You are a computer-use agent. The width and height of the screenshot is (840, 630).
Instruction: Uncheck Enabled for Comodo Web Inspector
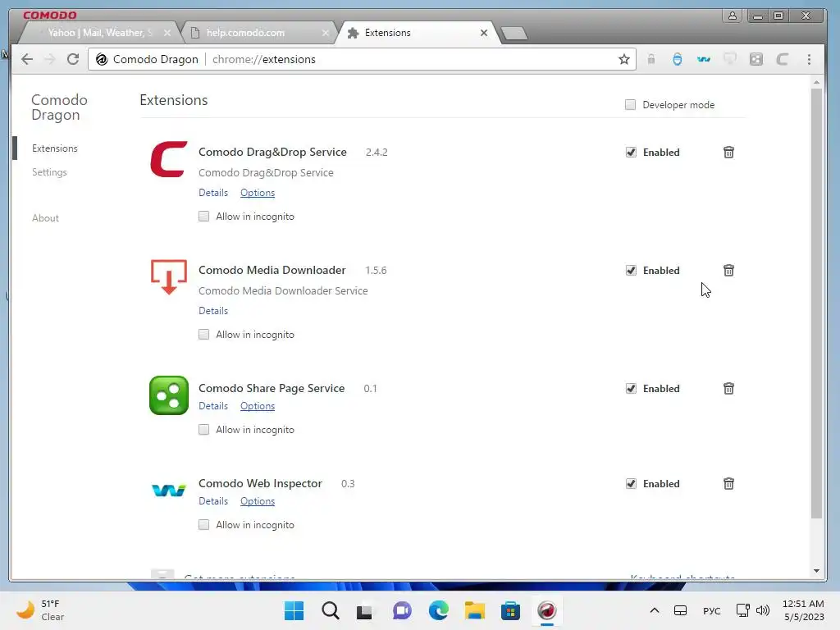coord(631,484)
